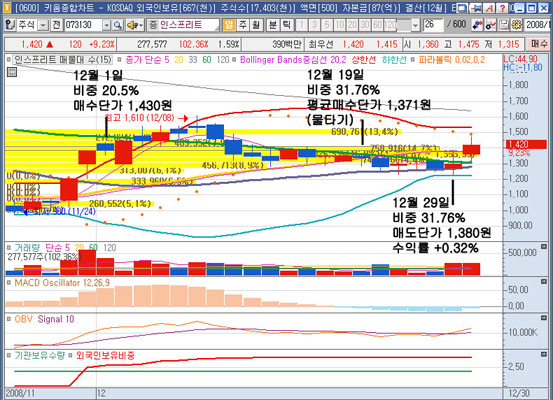Image resolution: width=553 pixels, height=400 pixels.
Task: Select the 분 minute chart period
Action: (x=273, y=25)
